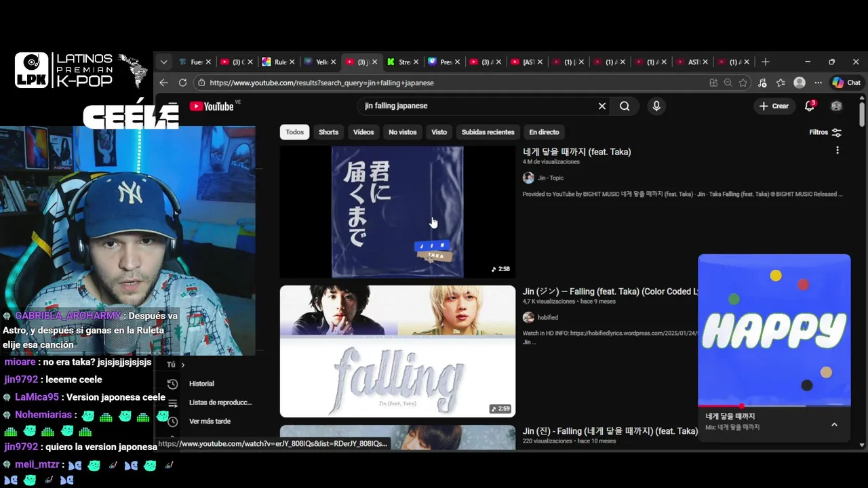Select the 'Shorts' filter chip

coord(328,132)
